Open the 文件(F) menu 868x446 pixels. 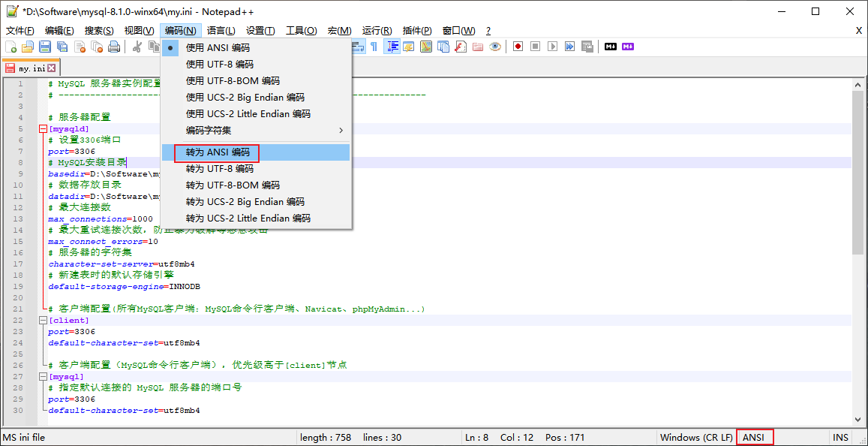(x=20, y=31)
